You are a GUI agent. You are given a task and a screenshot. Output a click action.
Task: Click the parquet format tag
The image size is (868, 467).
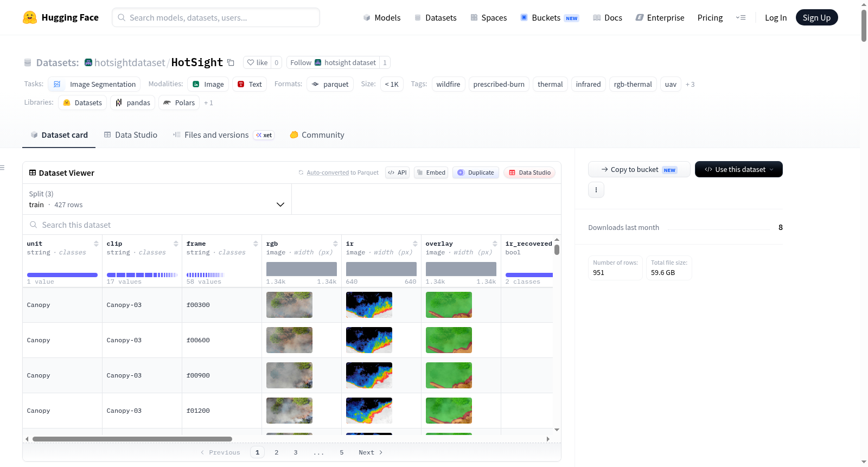tap(330, 84)
